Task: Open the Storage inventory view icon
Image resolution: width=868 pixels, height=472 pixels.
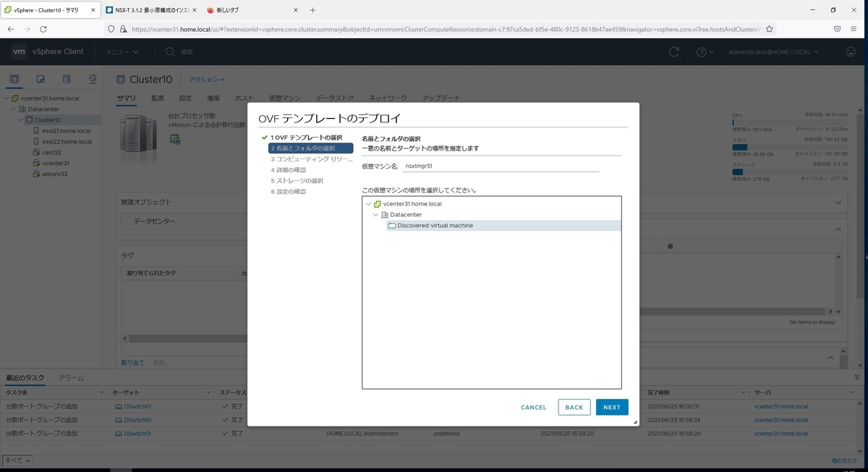Action: point(67,79)
